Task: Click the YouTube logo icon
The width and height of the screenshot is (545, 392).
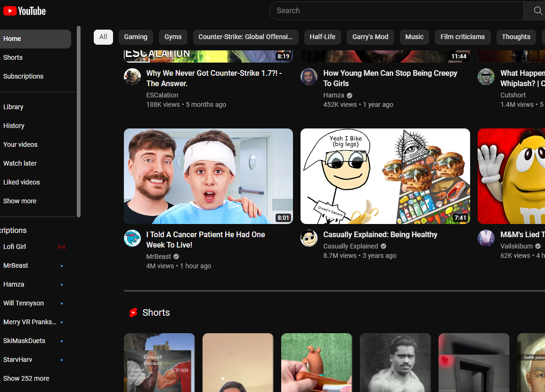Action: pos(10,11)
